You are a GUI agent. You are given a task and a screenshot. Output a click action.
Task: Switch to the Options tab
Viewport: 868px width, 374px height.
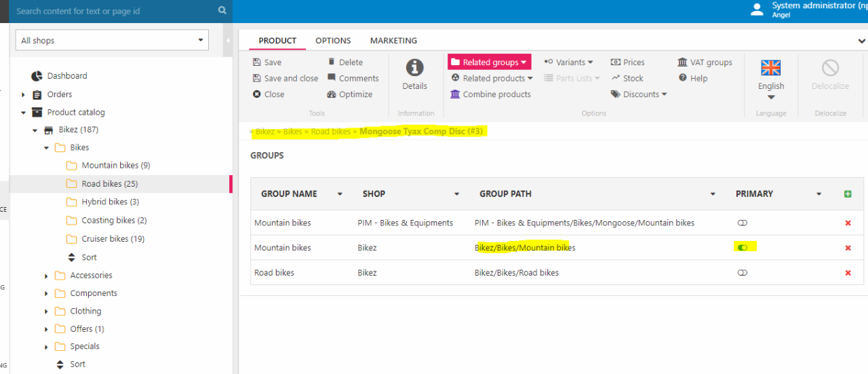pos(333,41)
